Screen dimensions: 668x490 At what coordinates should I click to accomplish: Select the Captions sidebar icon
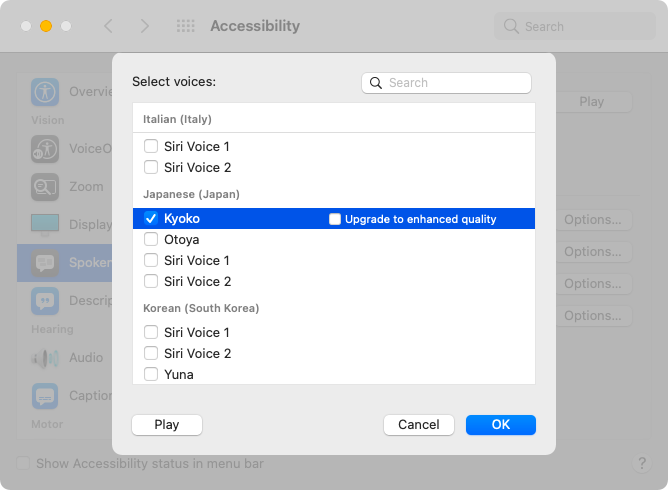(45, 396)
